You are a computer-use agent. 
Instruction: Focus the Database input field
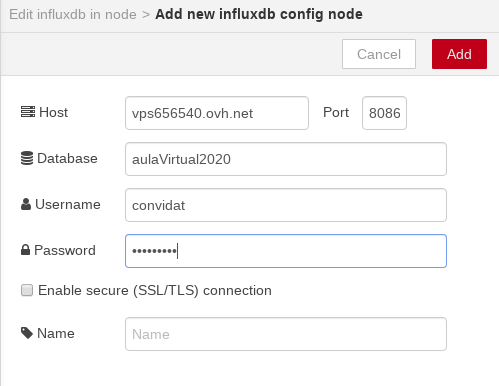tap(286, 159)
